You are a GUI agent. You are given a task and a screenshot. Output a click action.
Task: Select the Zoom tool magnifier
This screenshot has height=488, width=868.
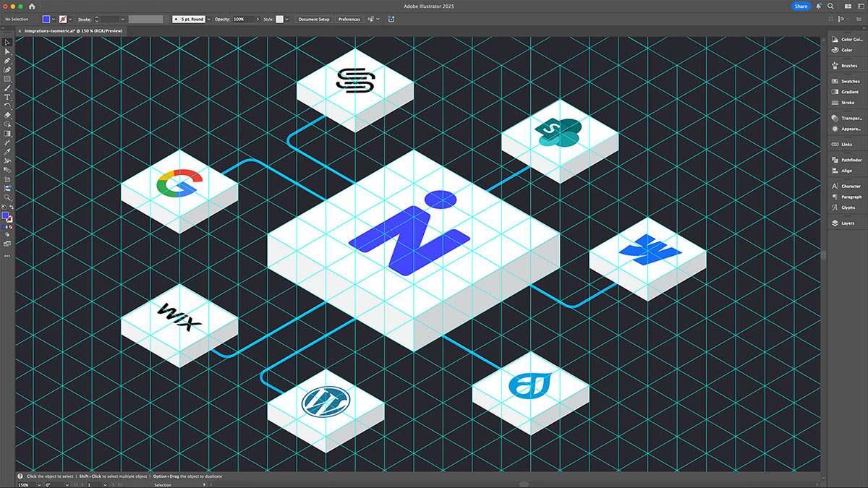(7, 197)
